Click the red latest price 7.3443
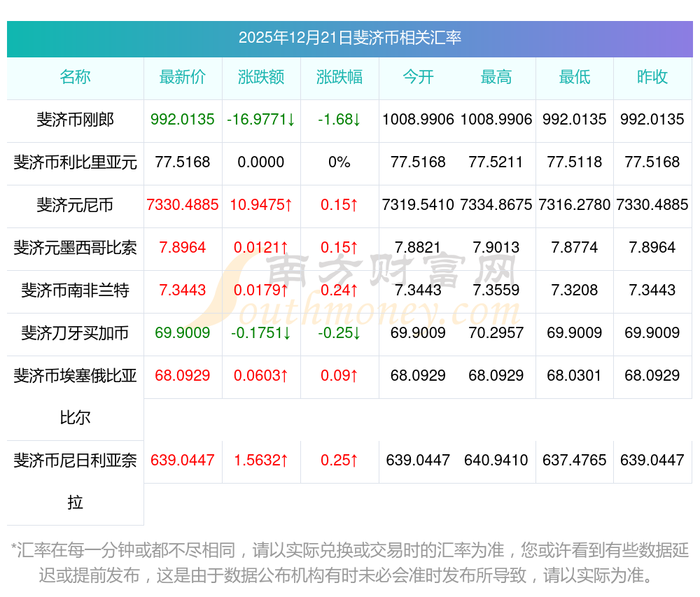This screenshot has width=700, height=597. [x=183, y=290]
